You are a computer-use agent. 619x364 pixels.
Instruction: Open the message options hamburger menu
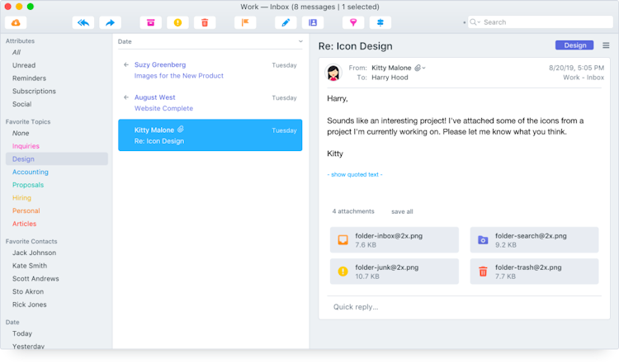(606, 45)
